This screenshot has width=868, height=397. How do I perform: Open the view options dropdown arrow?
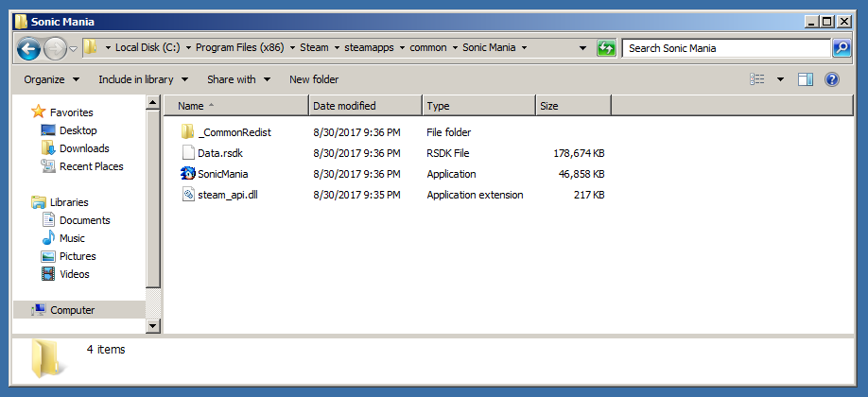coord(780,79)
